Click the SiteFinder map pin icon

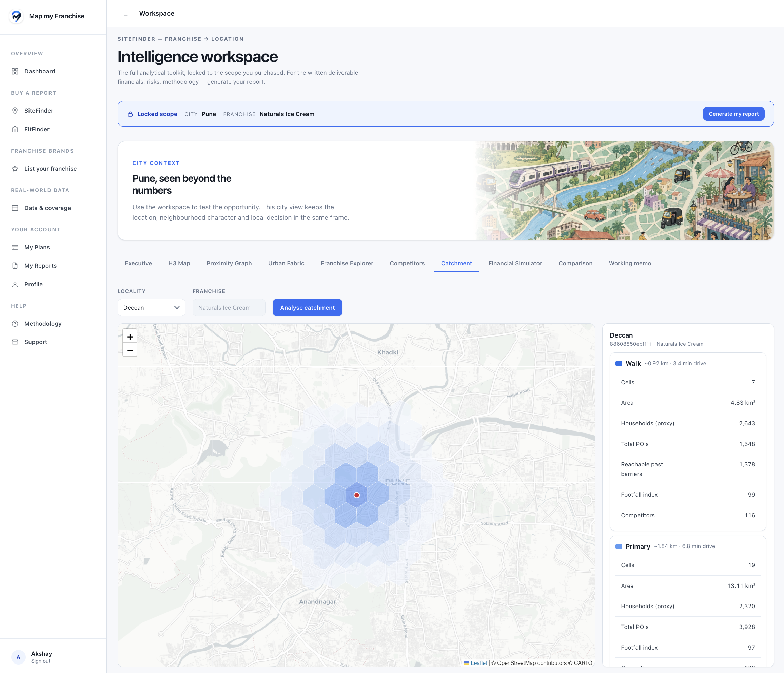tap(15, 111)
